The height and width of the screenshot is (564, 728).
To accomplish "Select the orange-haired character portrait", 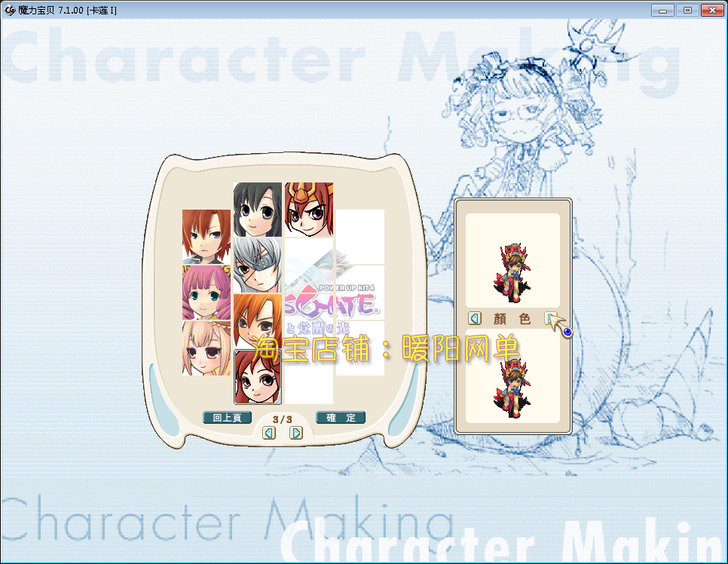I will pyautogui.click(x=258, y=321).
